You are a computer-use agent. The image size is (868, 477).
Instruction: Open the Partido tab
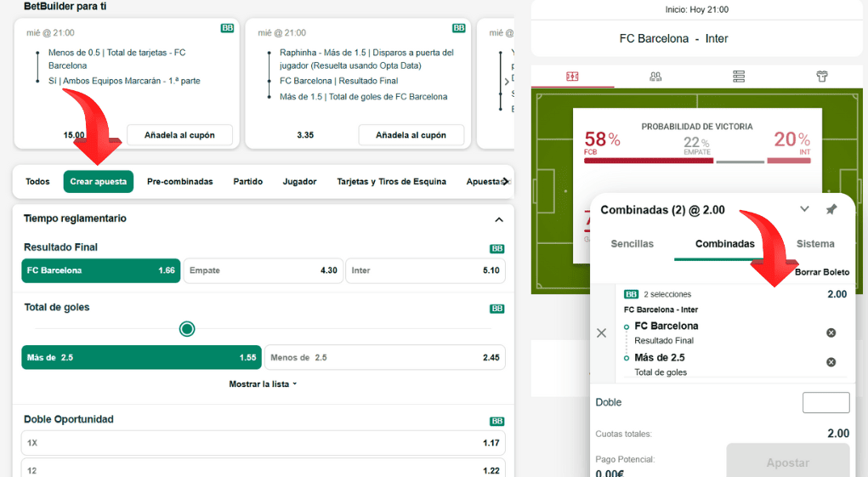pyautogui.click(x=248, y=181)
